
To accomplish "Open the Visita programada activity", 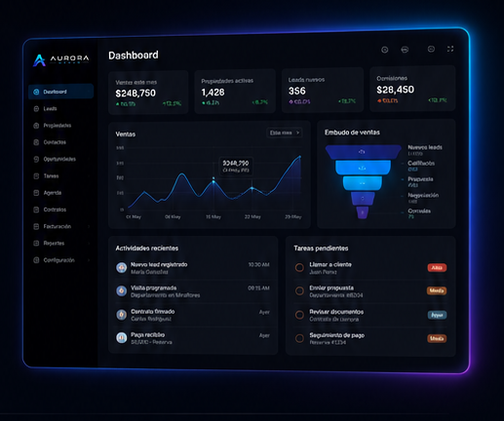I will pos(193,291).
